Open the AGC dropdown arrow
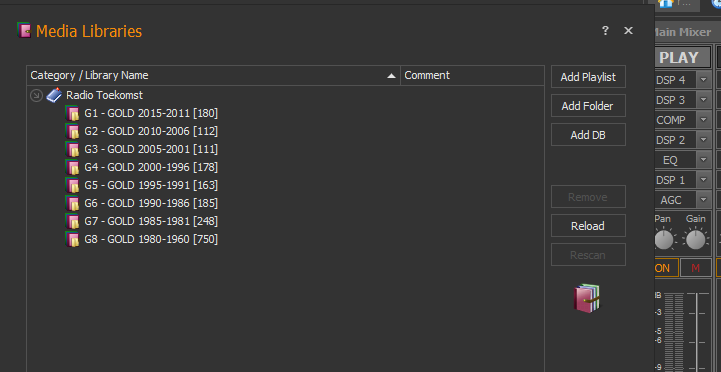The width and height of the screenshot is (721, 372). 704,200
